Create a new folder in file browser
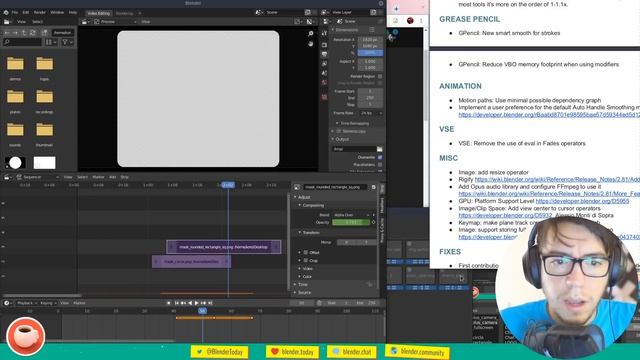The height and width of the screenshot is (360, 640). tap(44, 33)
